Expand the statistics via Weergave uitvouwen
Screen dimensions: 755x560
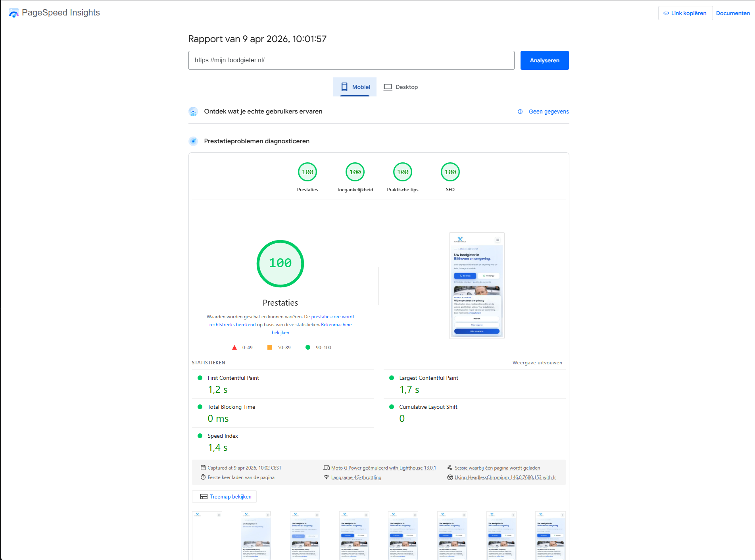pyautogui.click(x=537, y=362)
